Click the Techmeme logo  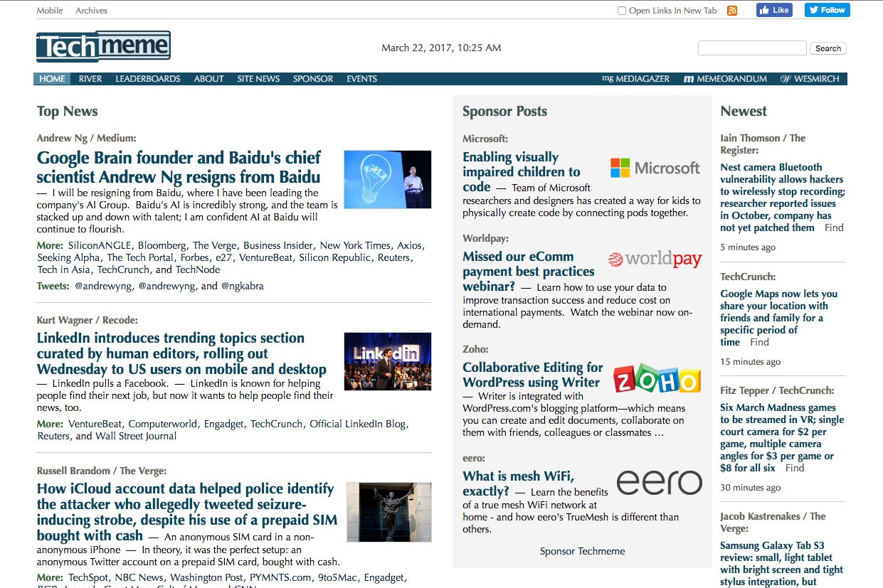(x=103, y=47)
